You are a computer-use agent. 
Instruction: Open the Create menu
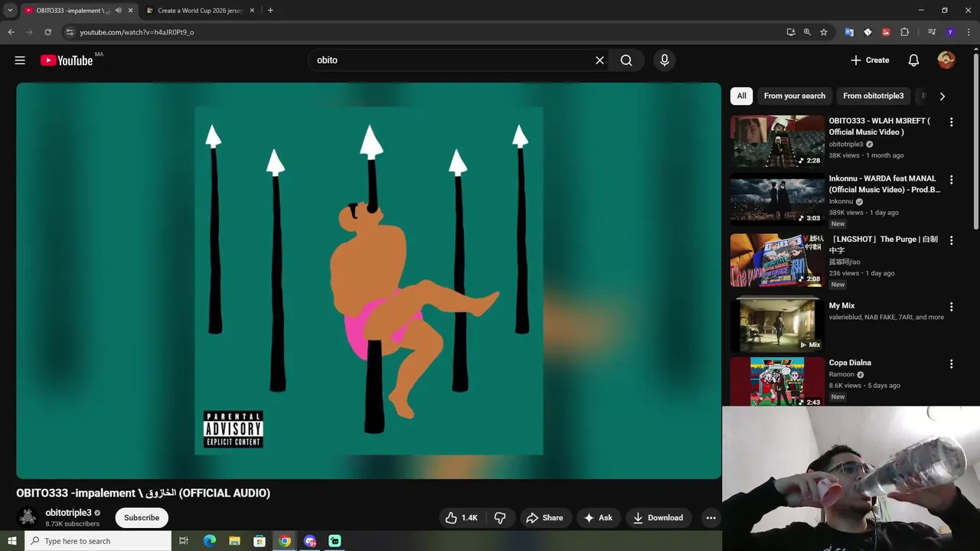(870, 60)
